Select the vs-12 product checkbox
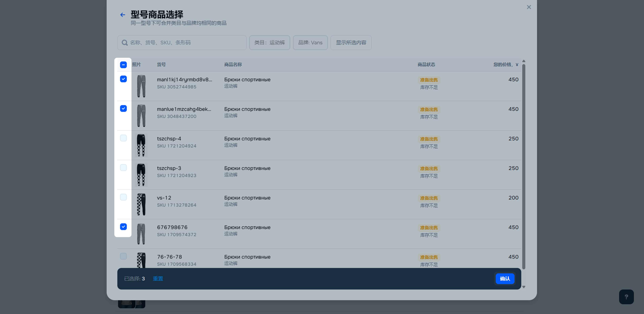Screen dimensions: 644x314 pyautogui.click(x=123, y=197)
